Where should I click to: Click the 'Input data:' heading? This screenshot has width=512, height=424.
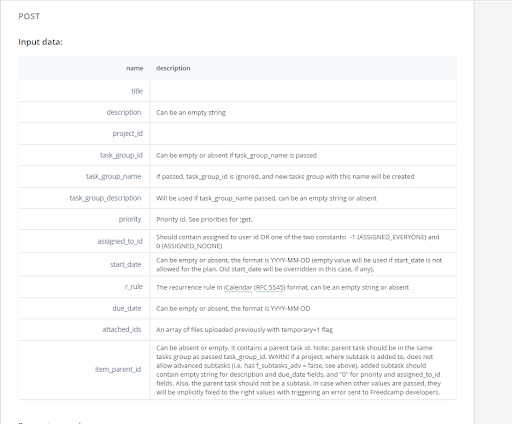coord(40,42)
